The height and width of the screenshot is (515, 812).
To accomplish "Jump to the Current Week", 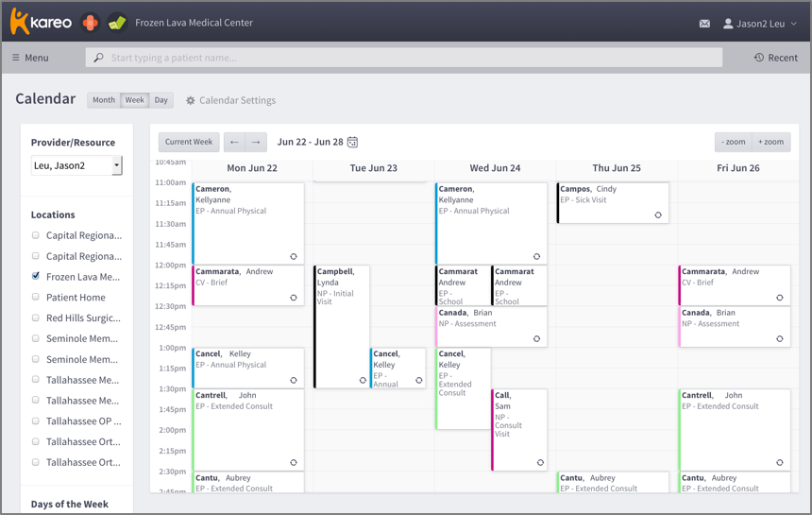I will (189, 142).
